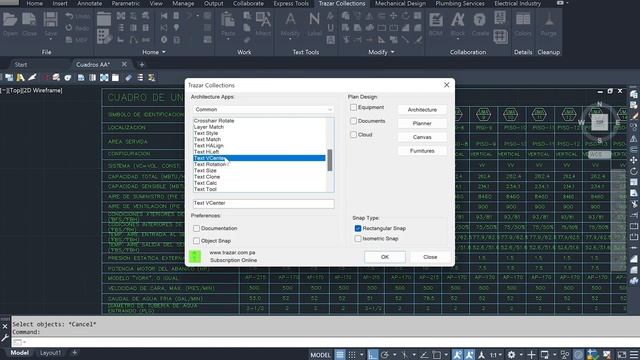The width and height of the screenshot is (640, 360).
Task: Click OK in Trazar Collections dialog
Action: coord(385,257)
